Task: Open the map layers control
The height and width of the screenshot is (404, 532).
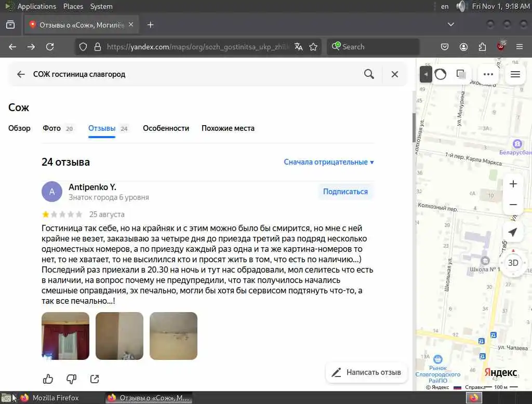Action: coord(461,74)
